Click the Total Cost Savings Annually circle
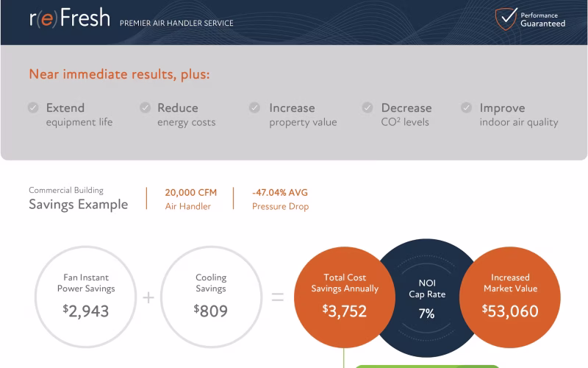 344,297
